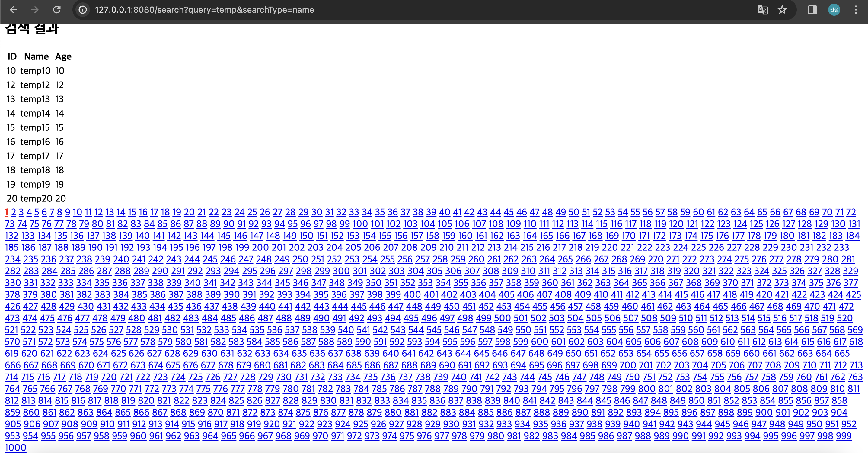The height and width of the screenshot is (453, 868).
Task: Open page 953 link
Action: pos(12,436)
